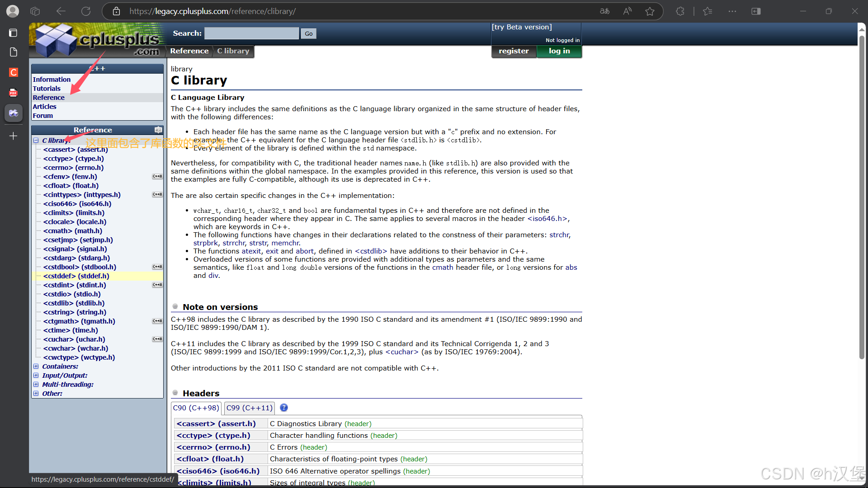Image resolution: width=868 pixels, height=488 pixels.
Task: Click inside the Search text field
Action: [x=251, y=33]
